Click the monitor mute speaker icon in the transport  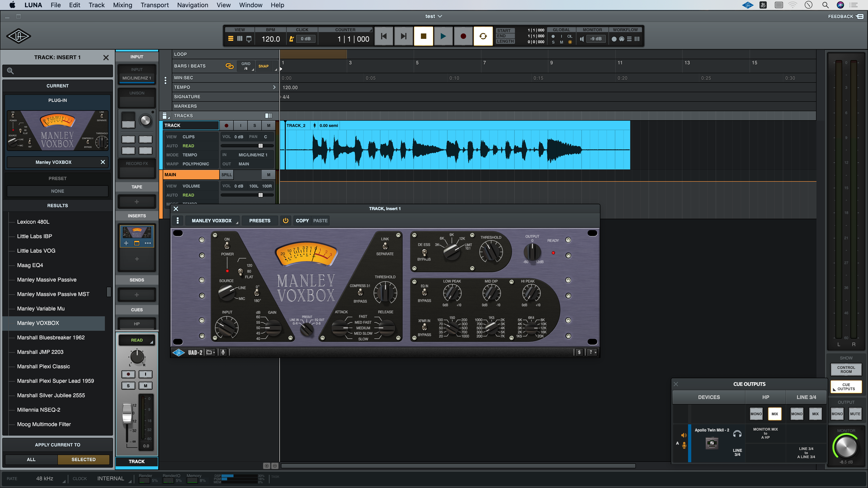pyautogui.click(x=582, y=39)
